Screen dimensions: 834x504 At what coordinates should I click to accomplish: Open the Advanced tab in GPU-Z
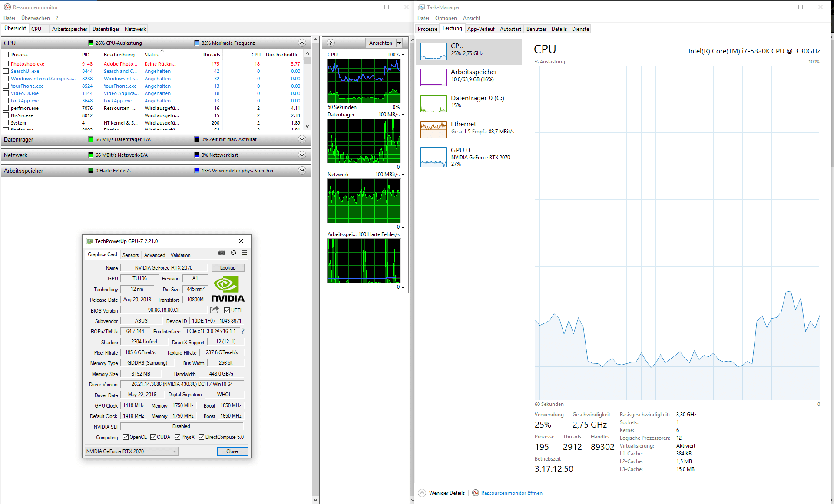(x=155, y=255)
